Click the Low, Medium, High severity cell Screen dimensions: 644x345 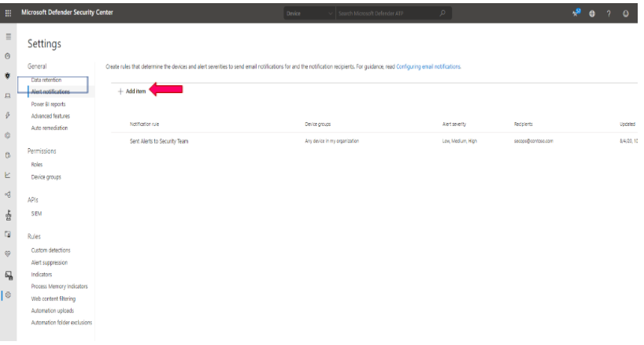[x=460, y=141]
